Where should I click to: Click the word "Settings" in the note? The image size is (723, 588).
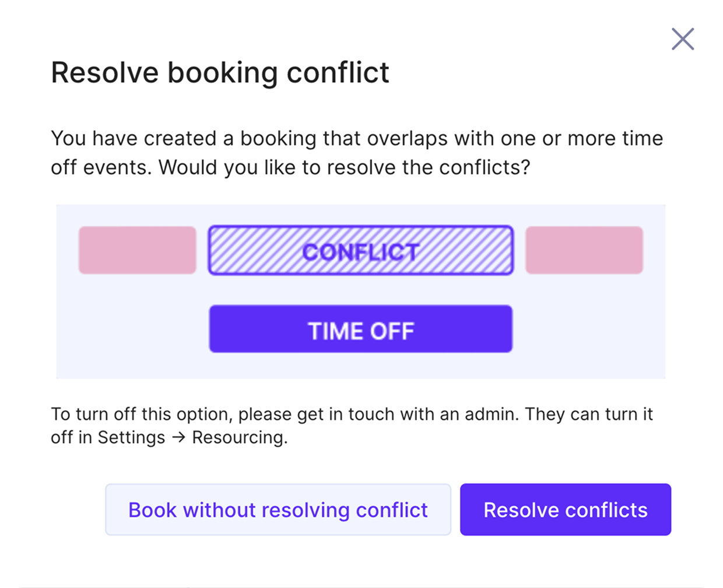131,437
